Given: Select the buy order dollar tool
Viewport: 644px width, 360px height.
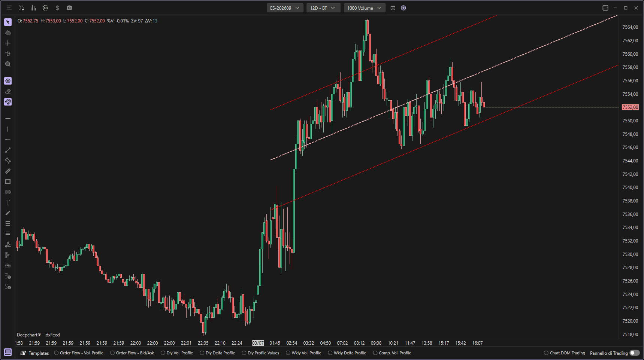Looking at the screenshot, I should pos(8,276).
